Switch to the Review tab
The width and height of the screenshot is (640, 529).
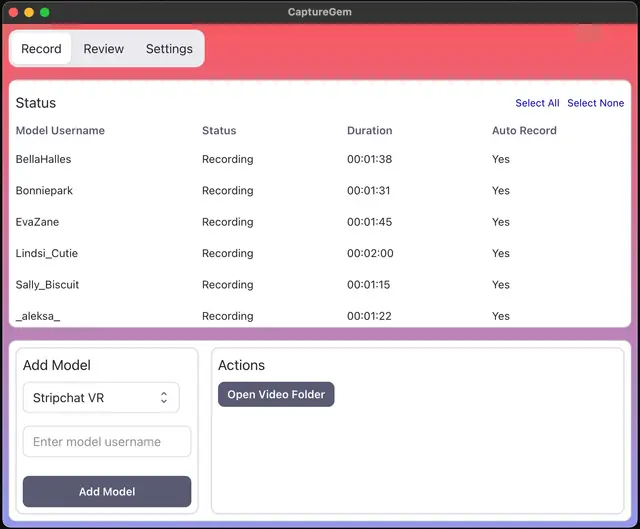point(103,49)
